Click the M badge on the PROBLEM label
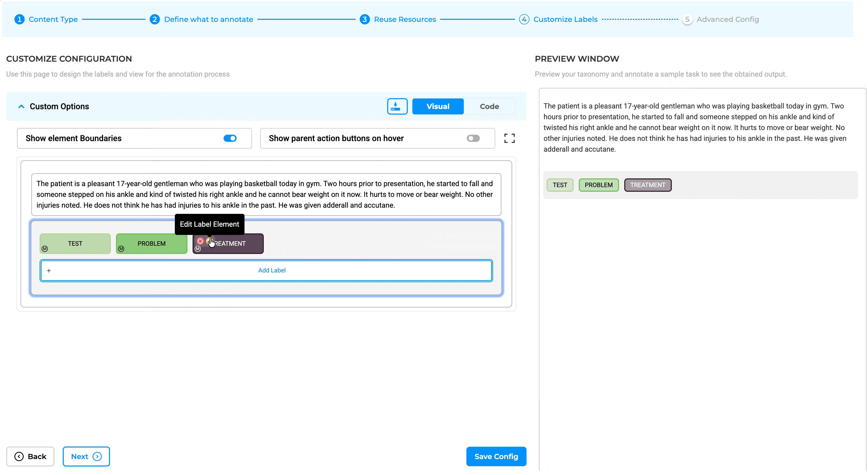 click(121, 249)
